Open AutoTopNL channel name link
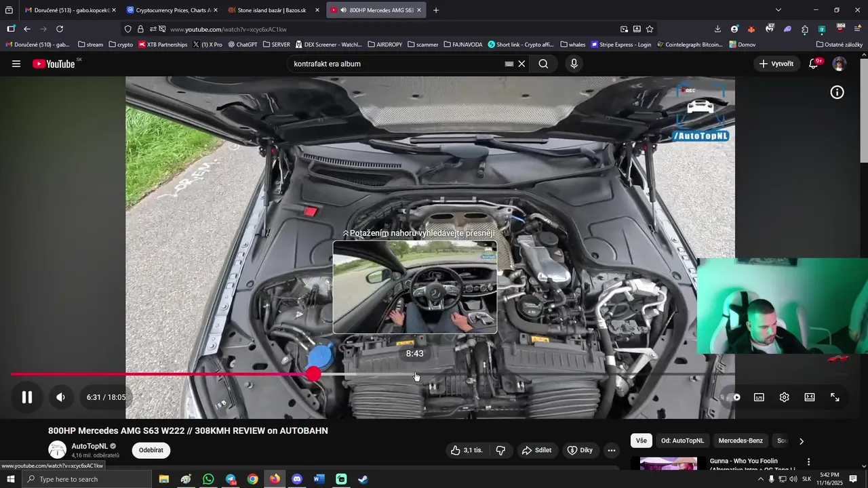The height and width of the screenshot is (488, 868). click(x=90, y=446)
